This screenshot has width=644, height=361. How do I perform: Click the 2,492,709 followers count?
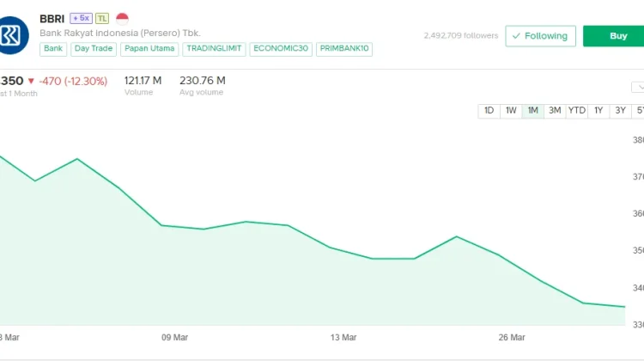click(461, 36)
